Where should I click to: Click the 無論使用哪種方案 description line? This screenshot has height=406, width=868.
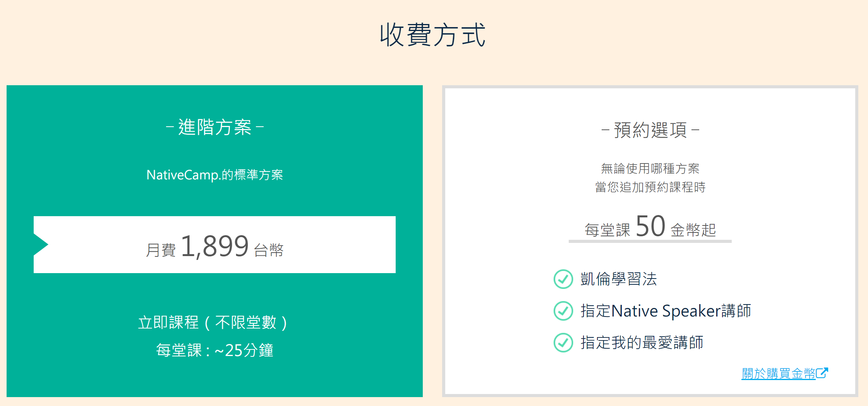pos(650,169)
